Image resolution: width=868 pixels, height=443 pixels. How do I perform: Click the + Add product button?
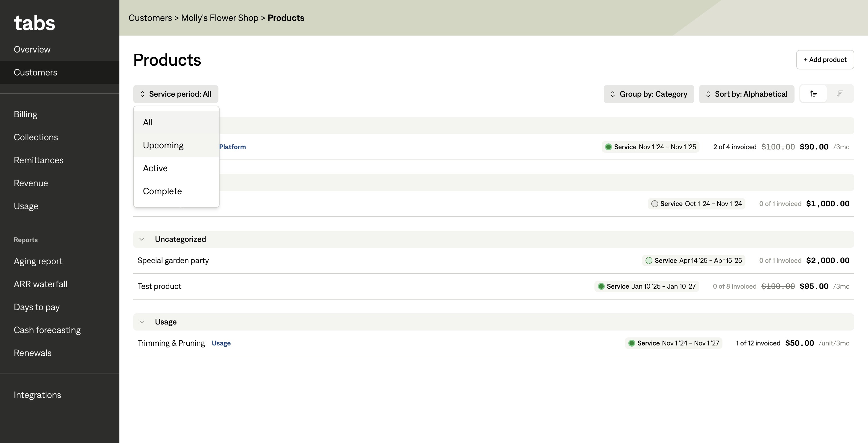825,60
